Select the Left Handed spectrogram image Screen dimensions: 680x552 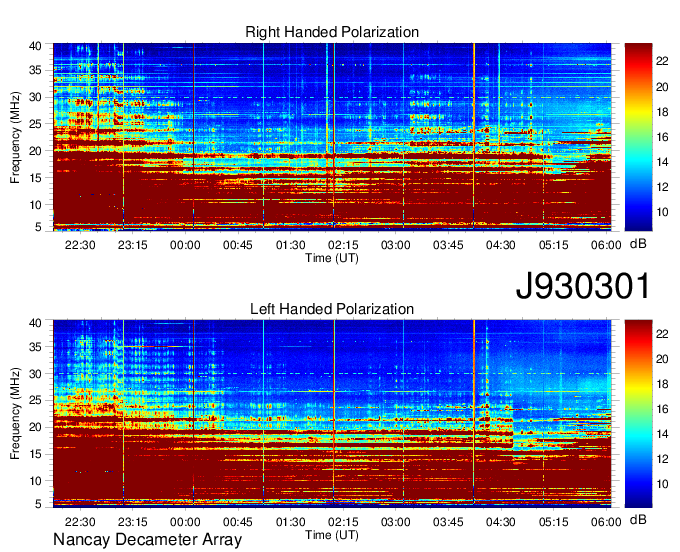(x=332, y=414)
